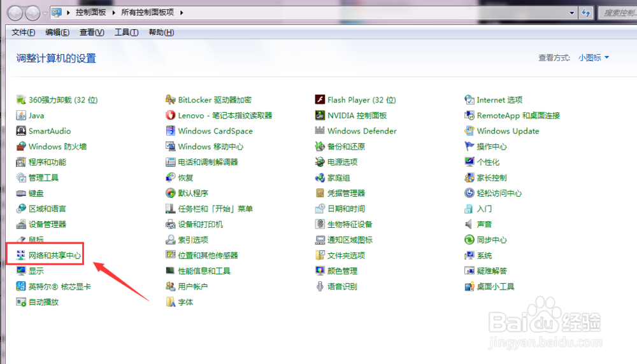Open Windows CardSpace icon
Screen dimensions: 637x364
click(170, 130)
